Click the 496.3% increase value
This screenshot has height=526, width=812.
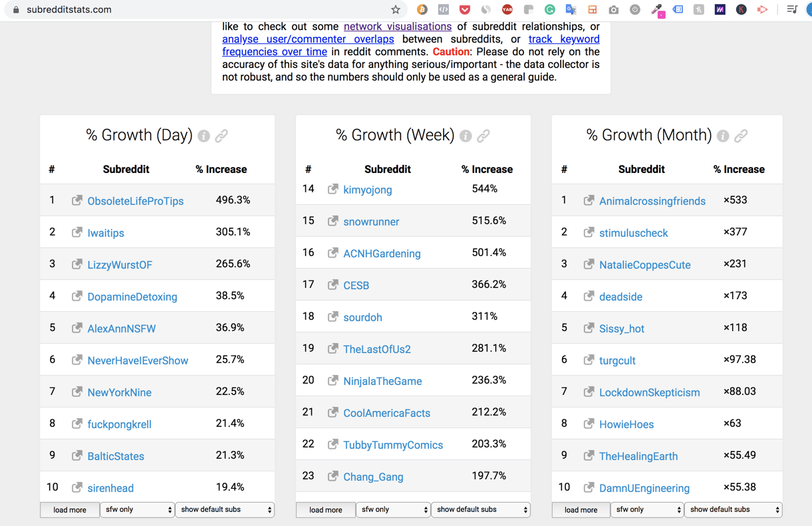pyautogui.click(x=233, y=199)
